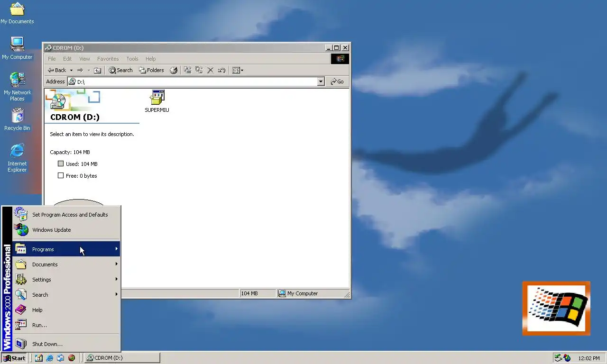Open the Views dropdown button
This screenshot has width=607, height=364.
tap(238, 70)
